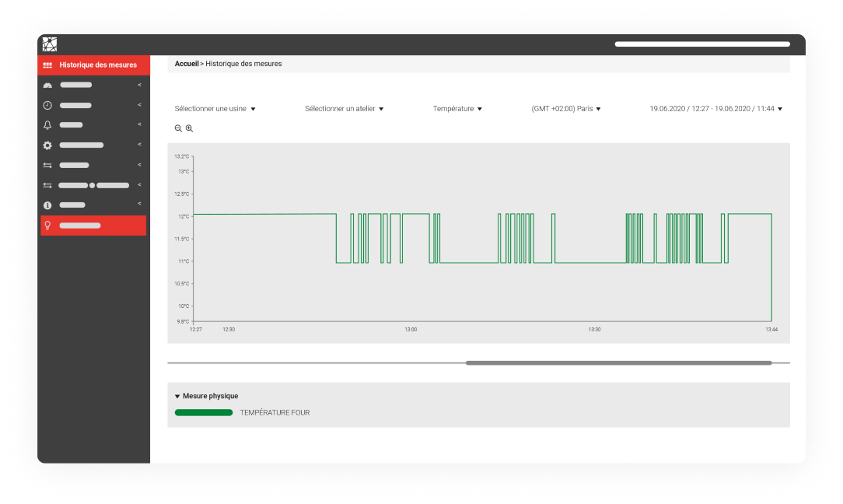Click the 13:00 time axis label

pos(411,329)
